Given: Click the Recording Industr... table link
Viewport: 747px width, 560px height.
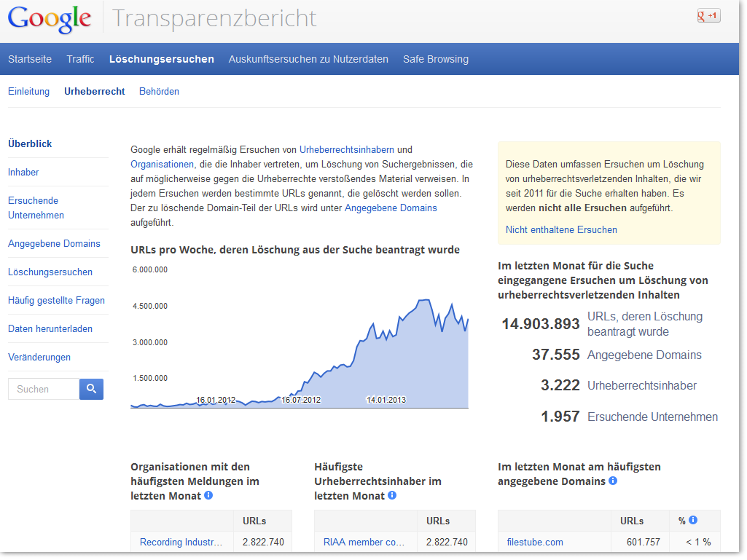Looking at the screenshot, I should [181, 543].
